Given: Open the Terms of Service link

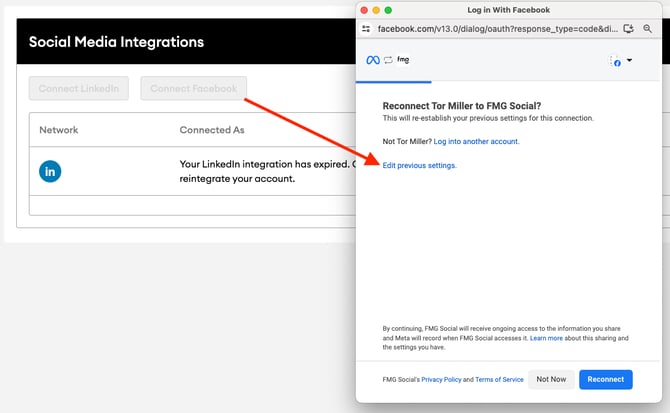Looking at the screenshot, I should point(499,379).
